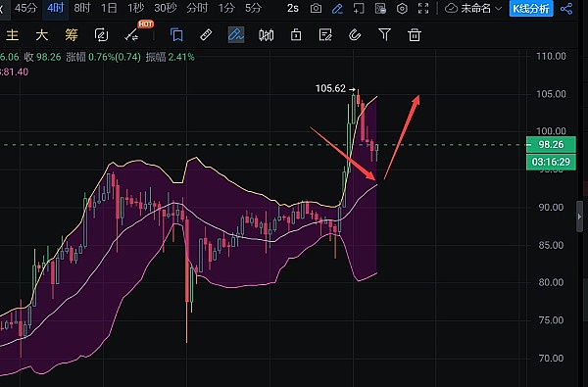Screen dimensions: 588x387
Task: Set the 2s refresh interval
Action: (293, 8)
